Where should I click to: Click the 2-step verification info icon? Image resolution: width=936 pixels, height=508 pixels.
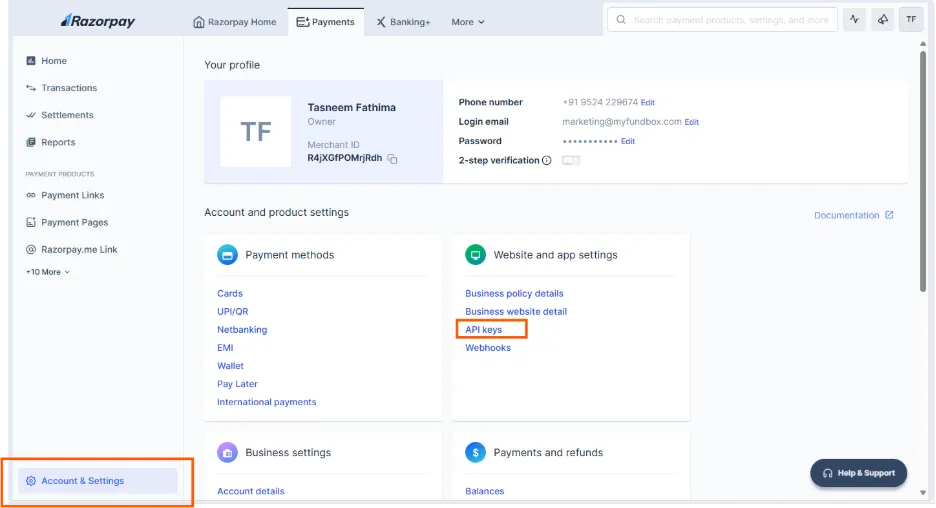tap(546, 161)
